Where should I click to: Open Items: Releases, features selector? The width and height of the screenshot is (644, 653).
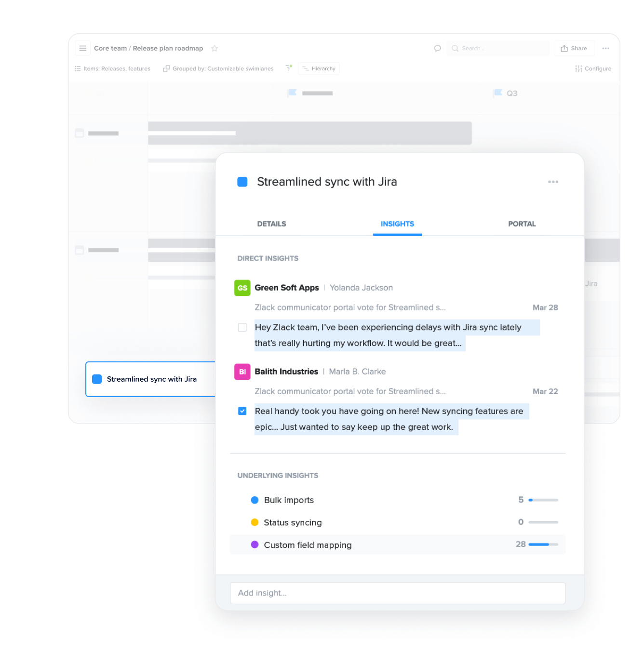click(x=112, y=68)
